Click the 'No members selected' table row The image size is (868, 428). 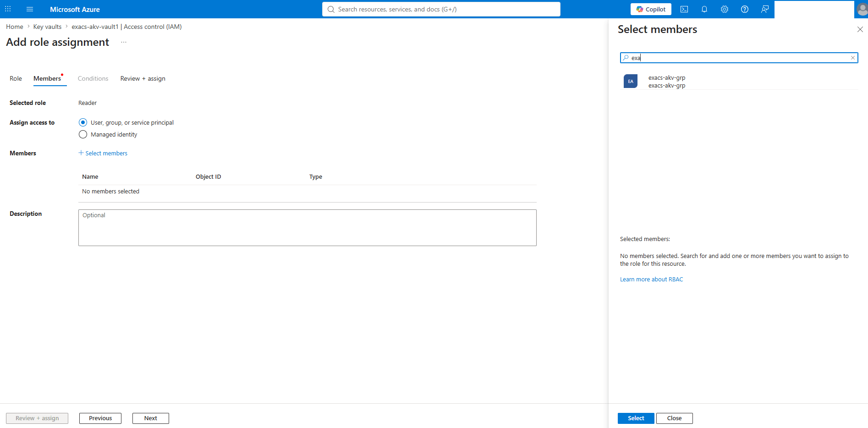pyautogui.click(x=308, y=192)
